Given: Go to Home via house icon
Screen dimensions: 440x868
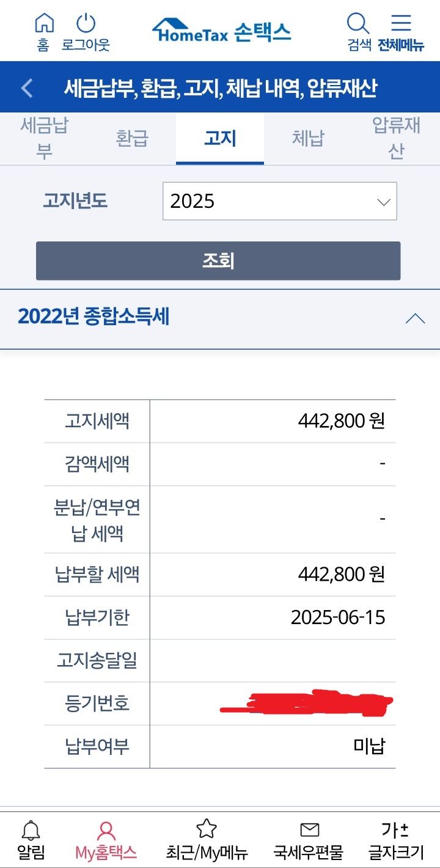Looking at the screenshot, I should 43,24.
